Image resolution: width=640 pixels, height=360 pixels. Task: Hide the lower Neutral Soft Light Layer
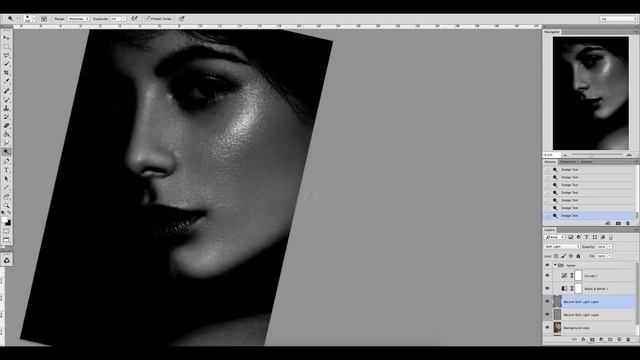pyautogui.click(x=547, y=315)
